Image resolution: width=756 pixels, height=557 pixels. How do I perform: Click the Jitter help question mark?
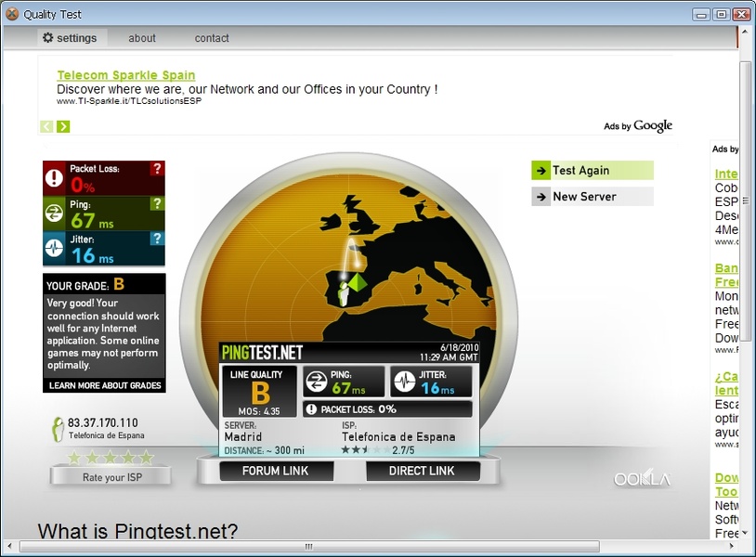click(157, 238)
